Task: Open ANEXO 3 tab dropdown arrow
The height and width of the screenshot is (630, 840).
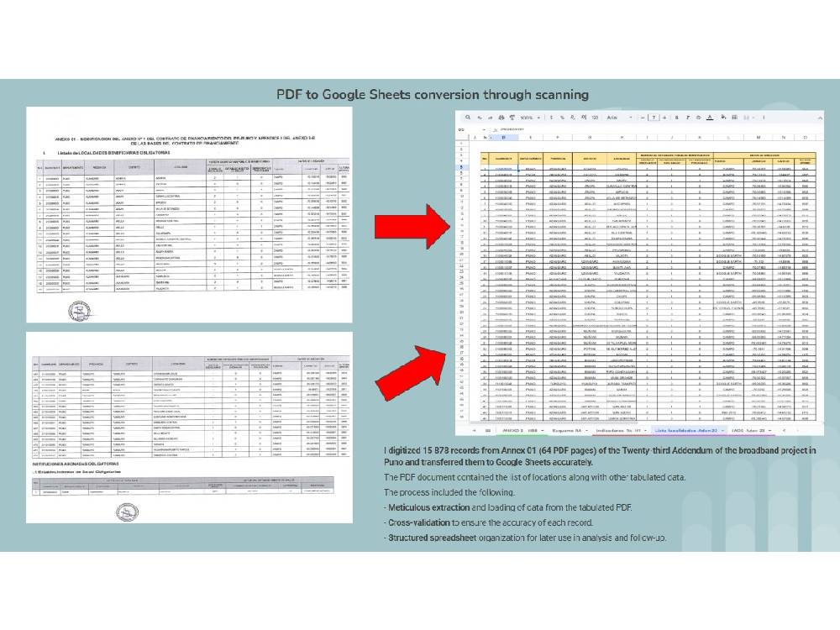Action: tap(543, 430)
